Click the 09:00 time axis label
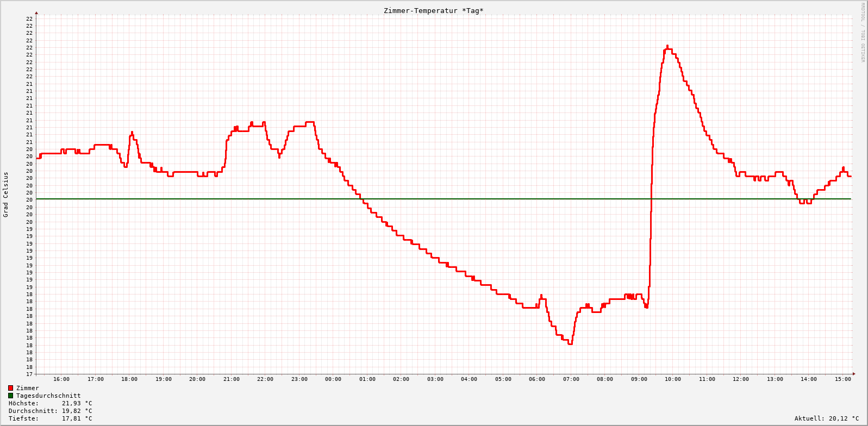The width and height of the screenshot is (868, 426). 639,379
